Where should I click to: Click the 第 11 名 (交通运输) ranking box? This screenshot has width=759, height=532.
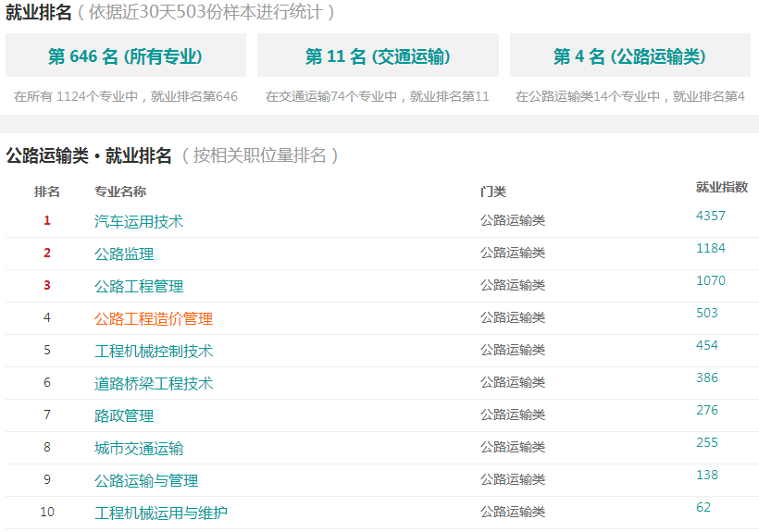[378, 56]
